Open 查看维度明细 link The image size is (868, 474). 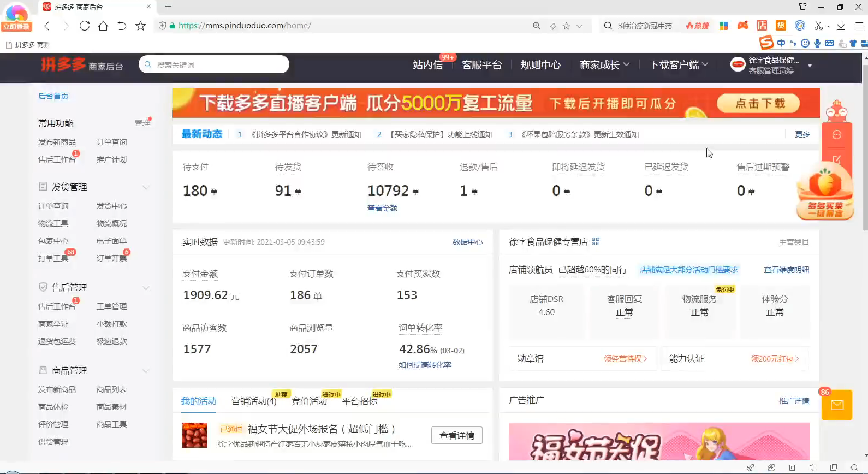[x=786, y=270]
